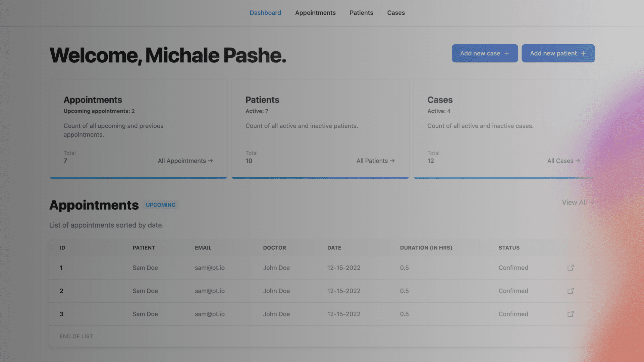Viewport: 644px width, 362px height.
Task: Open the All Appointments link
Action: [182, 161]
